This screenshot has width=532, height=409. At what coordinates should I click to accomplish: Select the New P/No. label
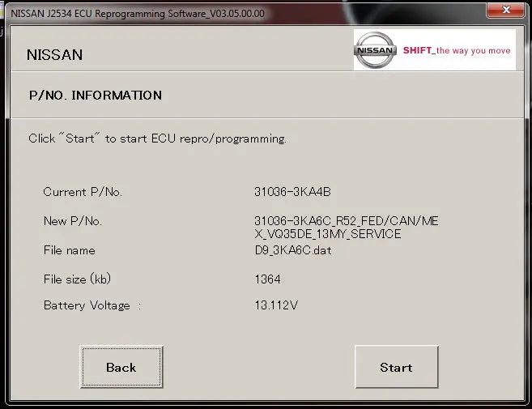pyautogui.click(x=73, y=221)
